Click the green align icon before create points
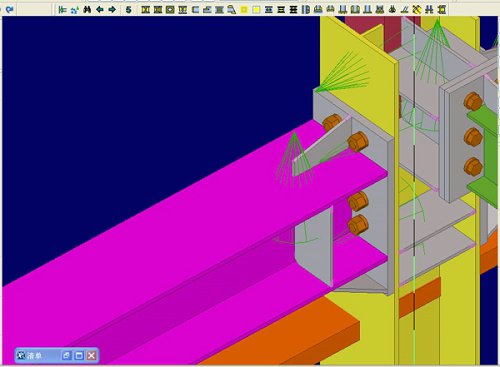500x367 pixels. click(x=62, y=10)
